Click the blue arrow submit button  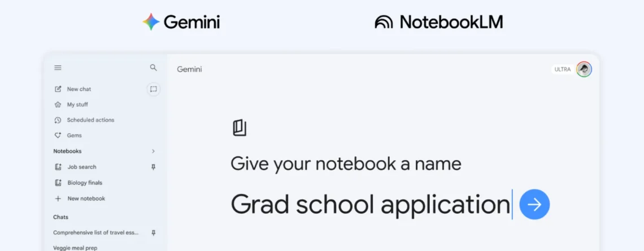534,204
